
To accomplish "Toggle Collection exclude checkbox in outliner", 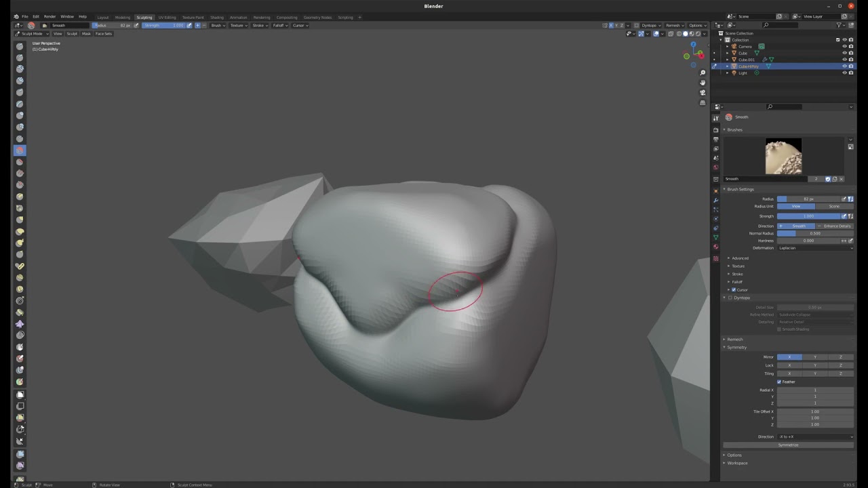I will point(837,40).
